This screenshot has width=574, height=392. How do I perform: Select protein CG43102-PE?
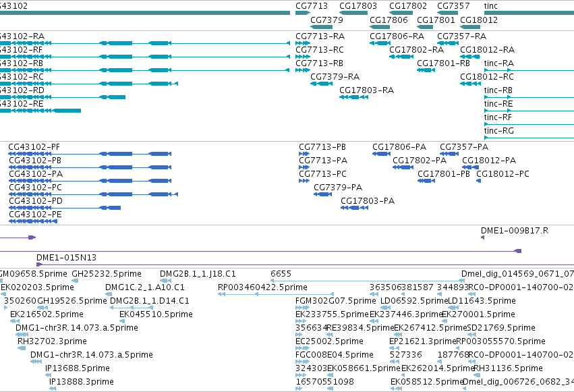point(33,221)
